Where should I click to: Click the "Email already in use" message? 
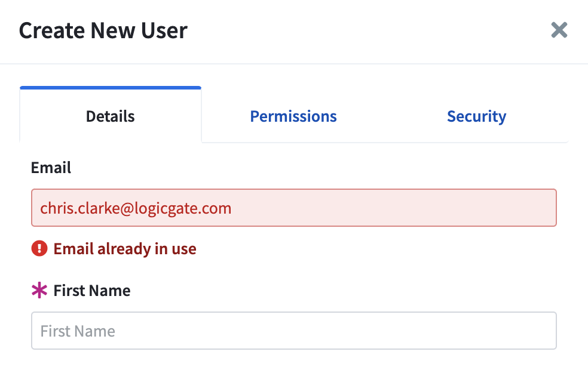click(125, 249)
